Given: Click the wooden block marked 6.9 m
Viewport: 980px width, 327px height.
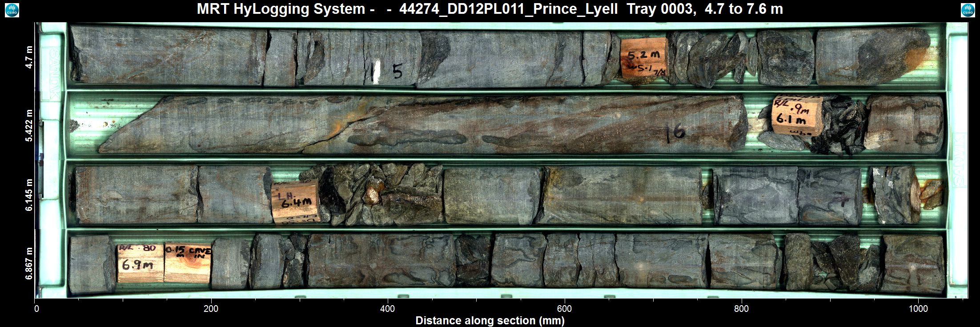Looking at the screenshot, I should coord(140,262).
